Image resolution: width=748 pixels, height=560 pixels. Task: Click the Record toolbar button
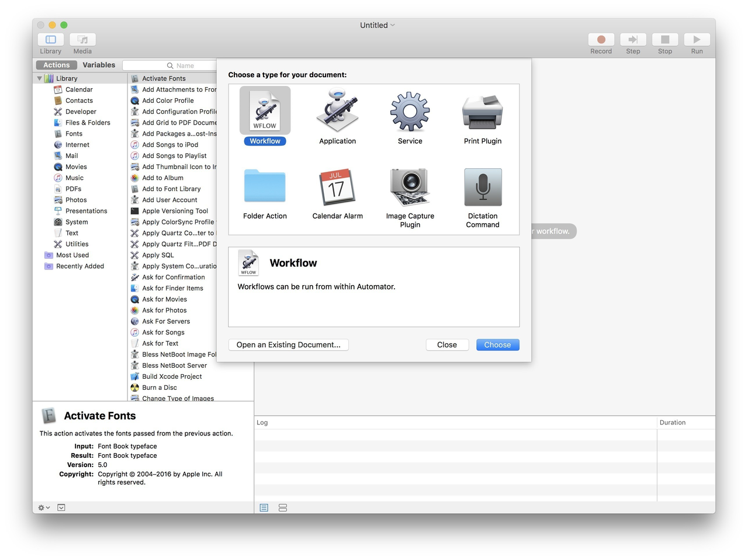601,39
